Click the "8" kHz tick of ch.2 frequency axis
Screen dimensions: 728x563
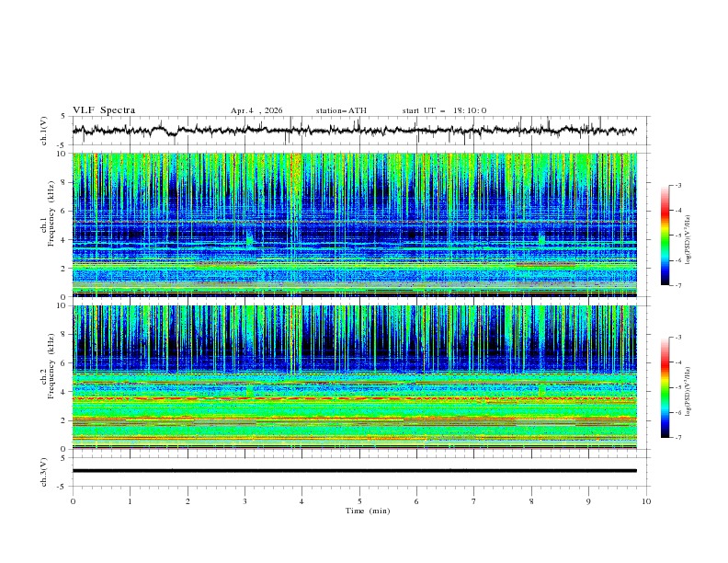65,334
